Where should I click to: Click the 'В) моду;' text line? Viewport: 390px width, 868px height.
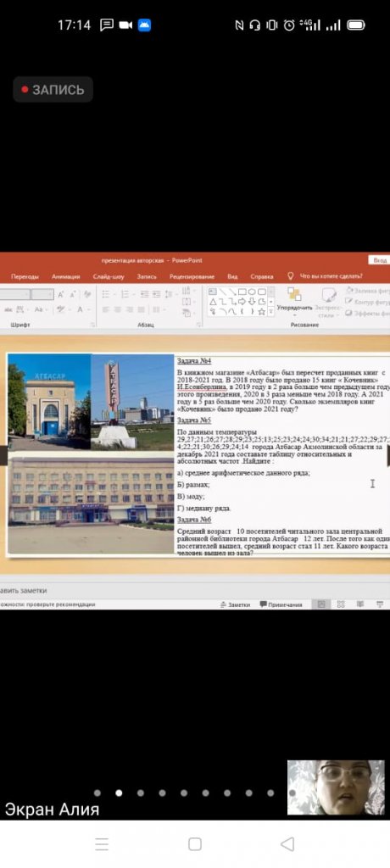(191, 497)
